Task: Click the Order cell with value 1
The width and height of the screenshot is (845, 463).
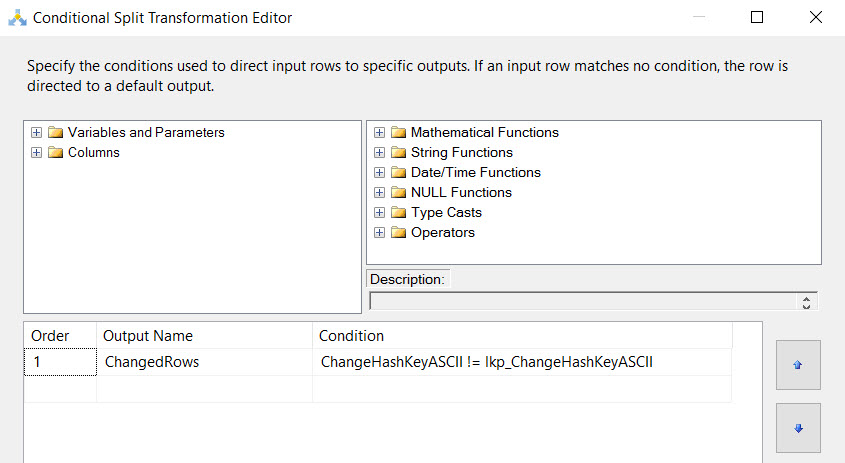Action: [60, 362]
